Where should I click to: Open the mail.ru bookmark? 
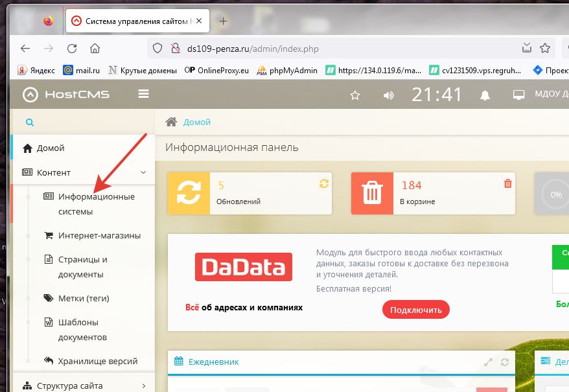(81, 70)
